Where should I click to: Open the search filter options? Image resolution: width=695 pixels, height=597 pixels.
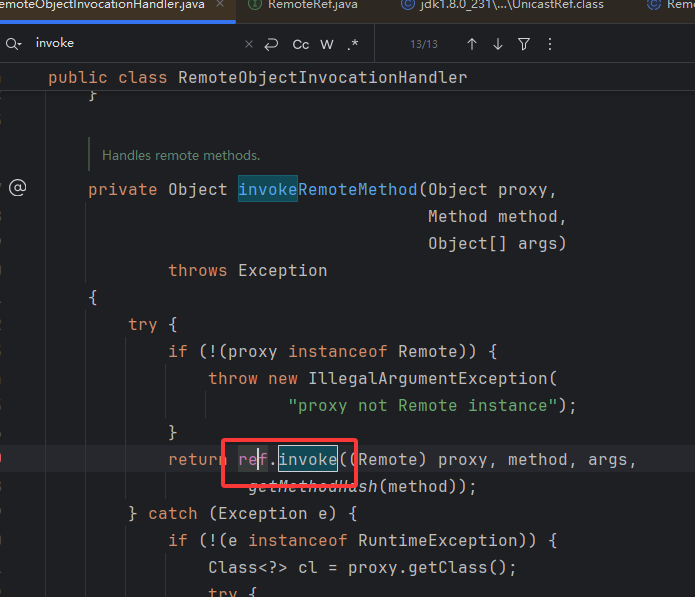pyautogui.click(x=524, y=44)
